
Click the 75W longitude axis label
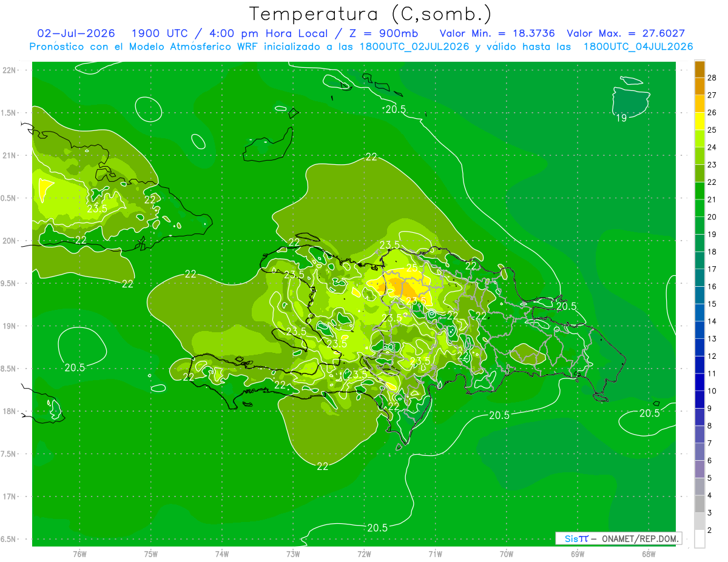click(x=150, y=554)
